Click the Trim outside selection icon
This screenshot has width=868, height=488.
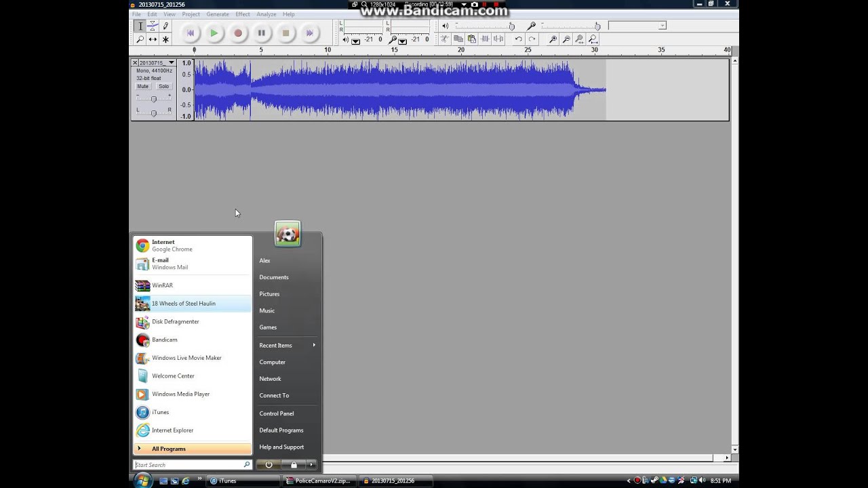click(486, 39)
